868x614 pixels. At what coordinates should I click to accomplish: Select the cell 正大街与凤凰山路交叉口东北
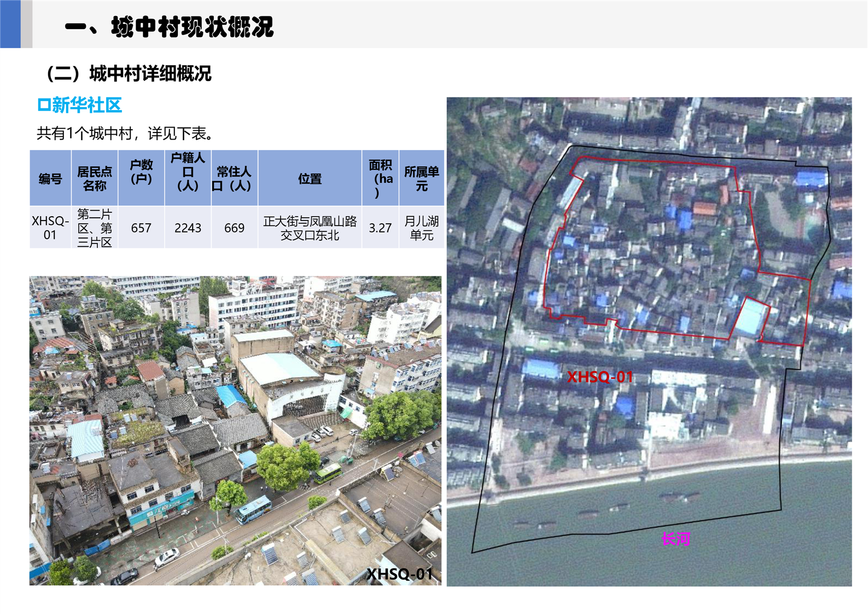(310, 228)
